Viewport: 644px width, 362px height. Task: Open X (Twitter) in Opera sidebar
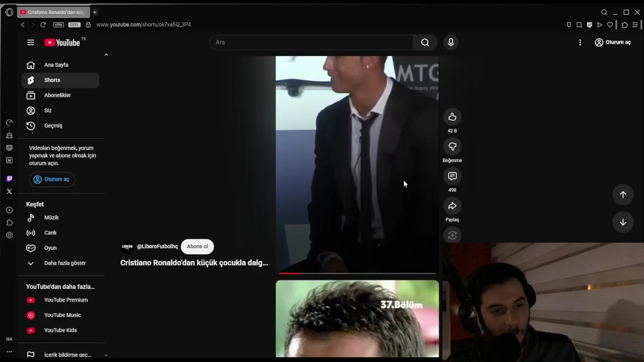[9, 192]
